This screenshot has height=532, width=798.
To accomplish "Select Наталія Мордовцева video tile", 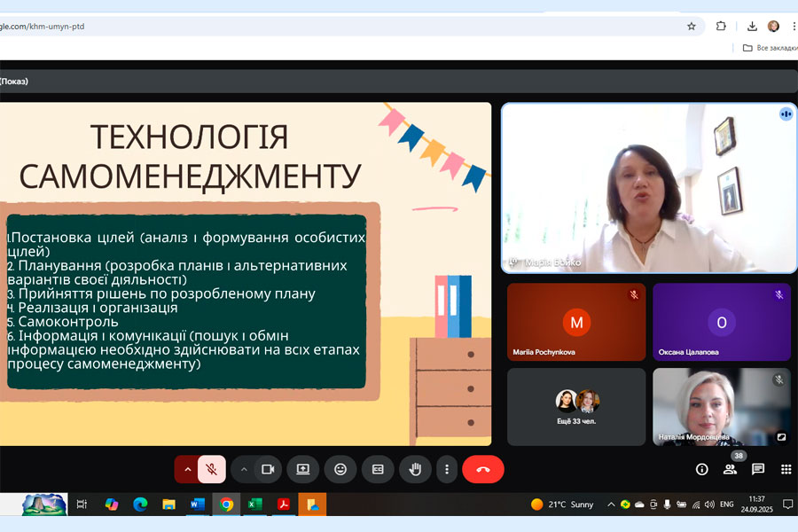I will click(721, 407).
